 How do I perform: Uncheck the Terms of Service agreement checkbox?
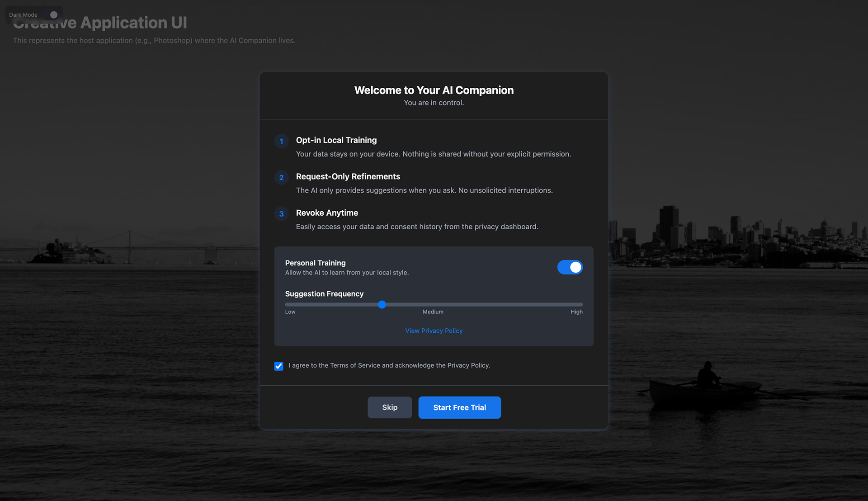pos(279,366)
